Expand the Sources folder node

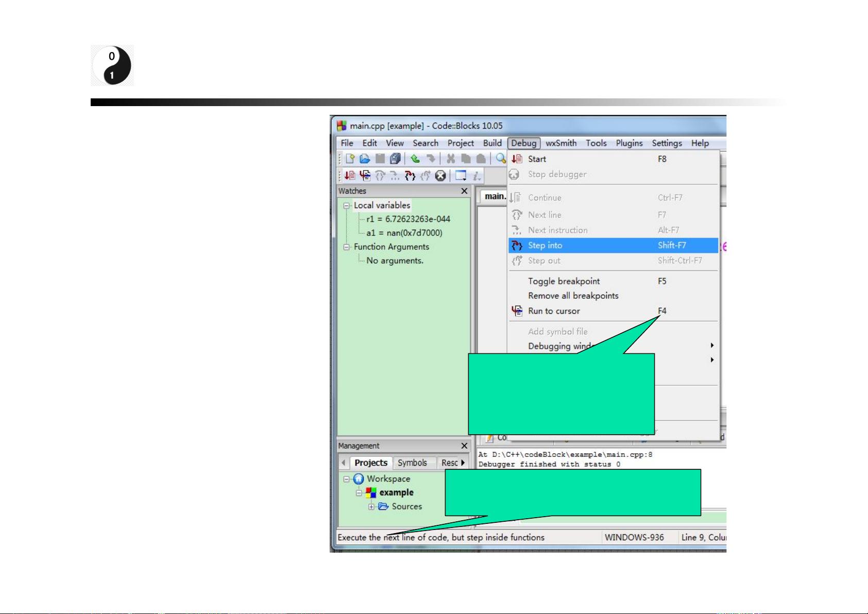click(371, 507)
